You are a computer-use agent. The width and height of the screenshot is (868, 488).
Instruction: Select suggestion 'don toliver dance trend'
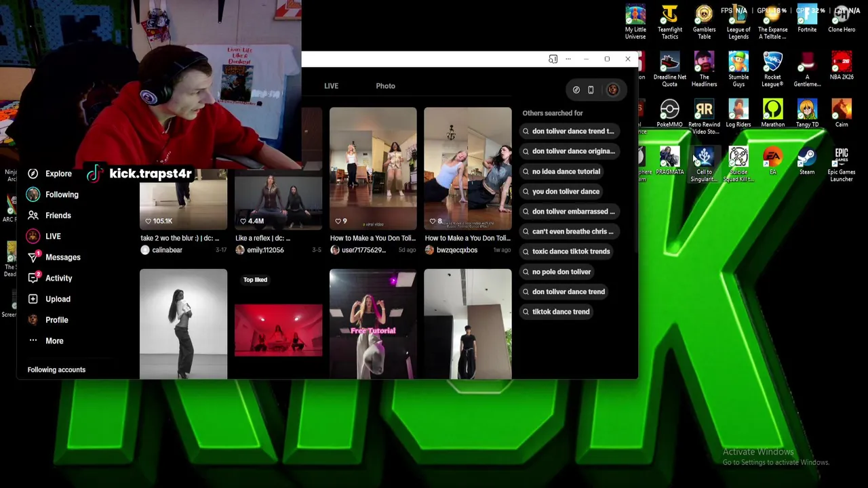click(564, 291)
